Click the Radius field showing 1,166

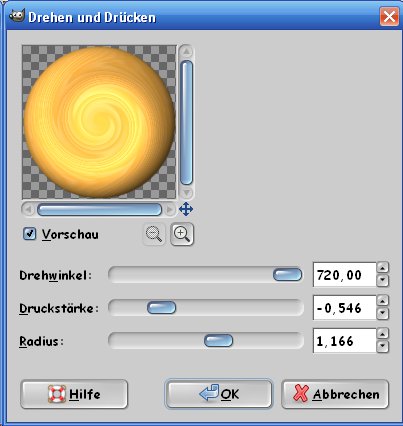[x=345, y=341]
